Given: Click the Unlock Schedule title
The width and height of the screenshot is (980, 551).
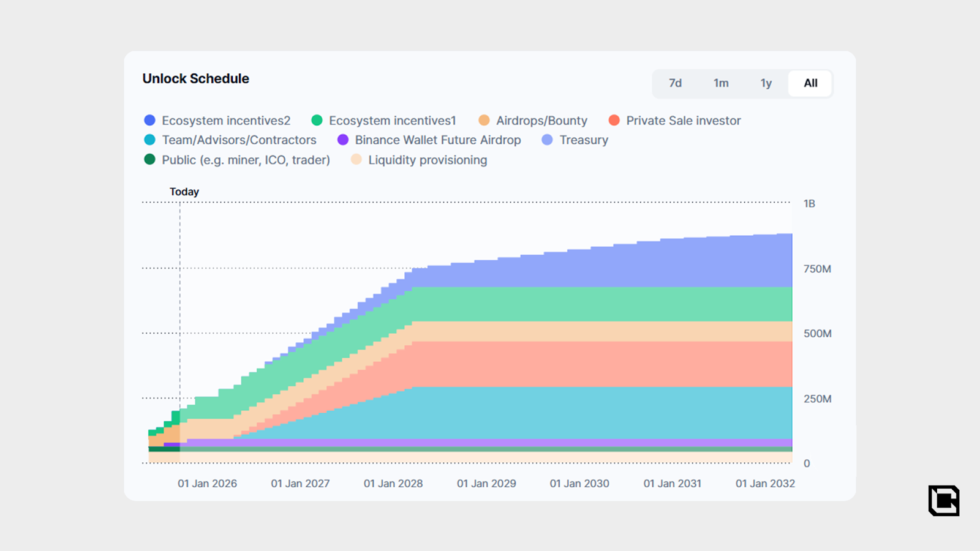Looking at the screenshot, I should (196, 79).
